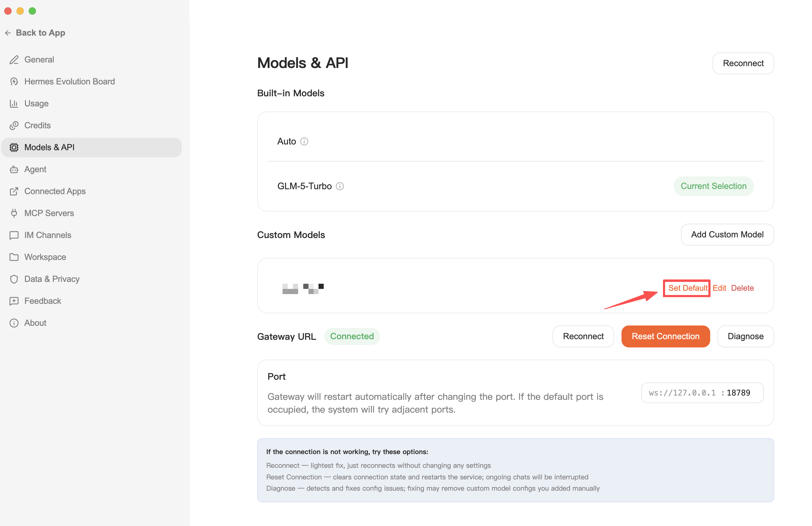Delete the custom model entry
This screenshot has height=526, width=812.
[742, 288]
